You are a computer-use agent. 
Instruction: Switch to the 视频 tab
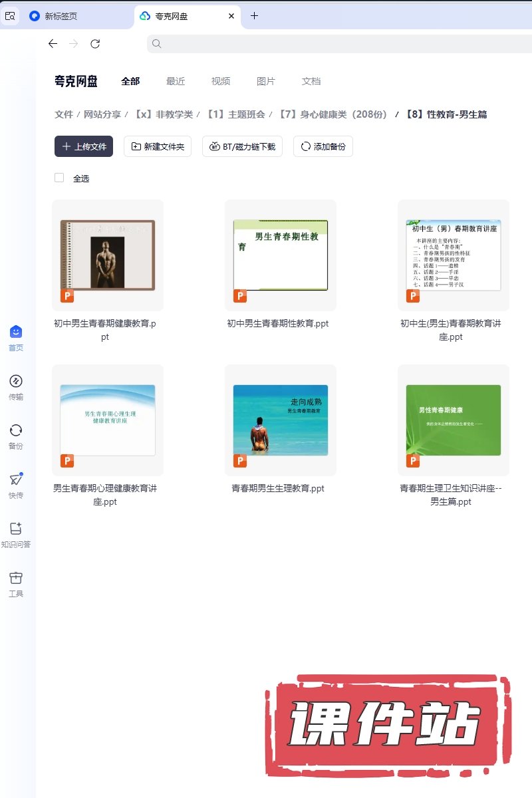[x=221, y=81]
